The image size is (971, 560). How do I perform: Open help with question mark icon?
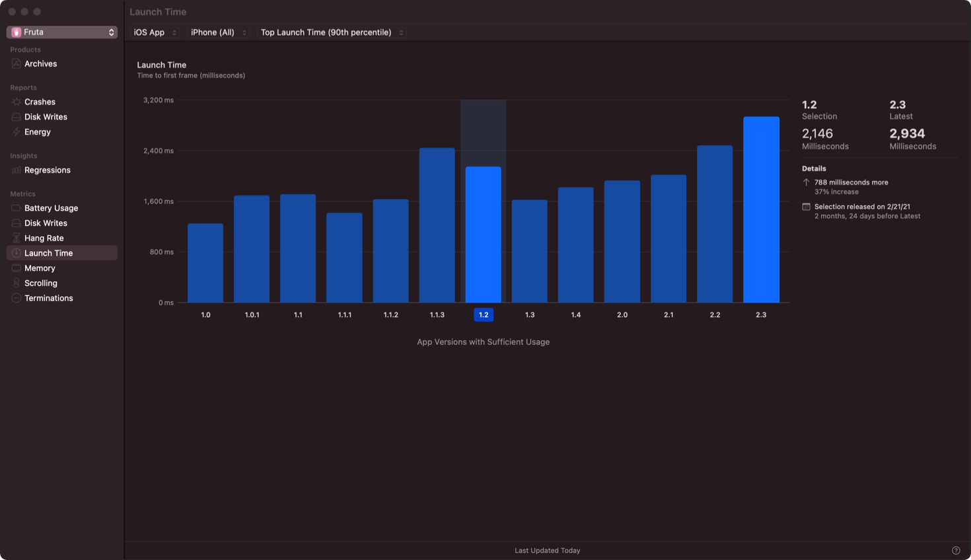pos(956,551)
